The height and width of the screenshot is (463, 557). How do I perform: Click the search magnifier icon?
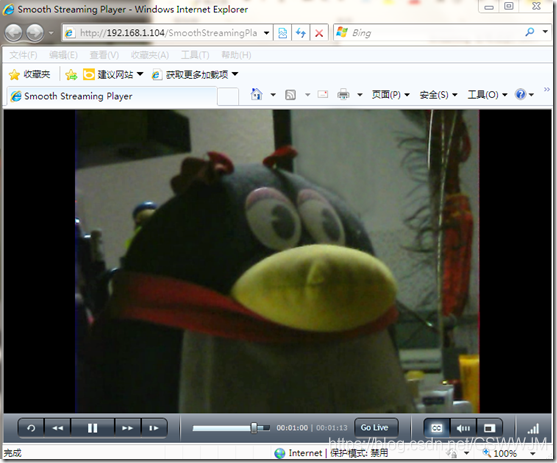pyautogui.click(x=530, y=32)
